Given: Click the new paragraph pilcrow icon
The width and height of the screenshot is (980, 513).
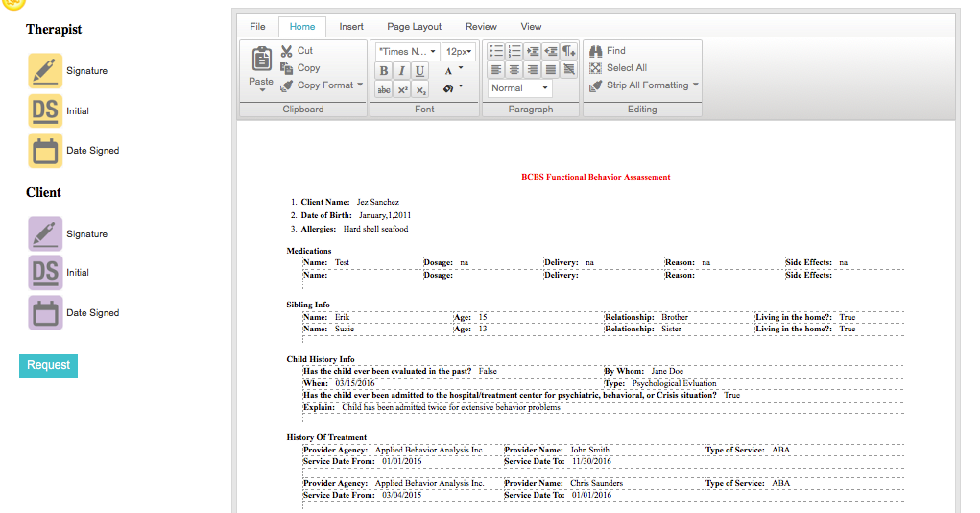Looking at the screenshot, I should (569, 51).
